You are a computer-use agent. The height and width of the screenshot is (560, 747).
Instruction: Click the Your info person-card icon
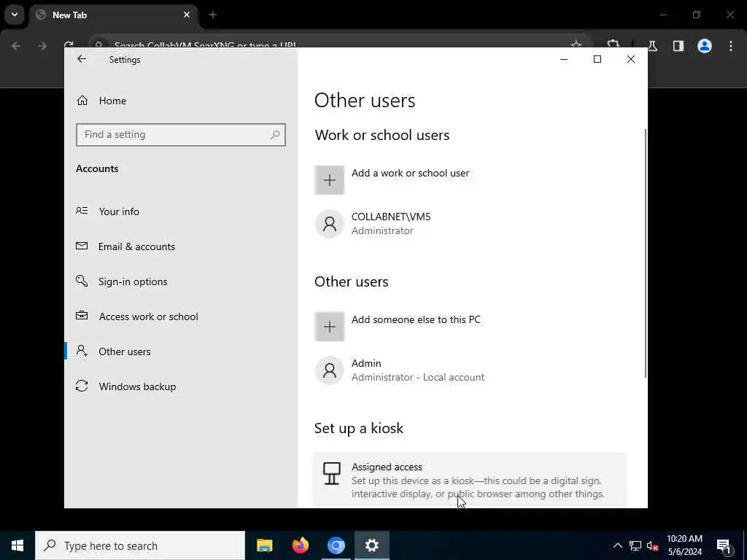[82, 211]
